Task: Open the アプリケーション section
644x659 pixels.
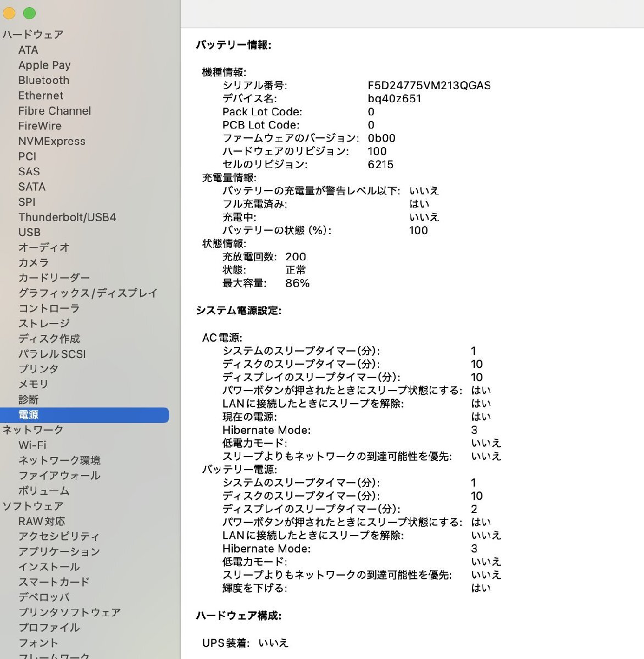Action: click(x=59, y=551)
